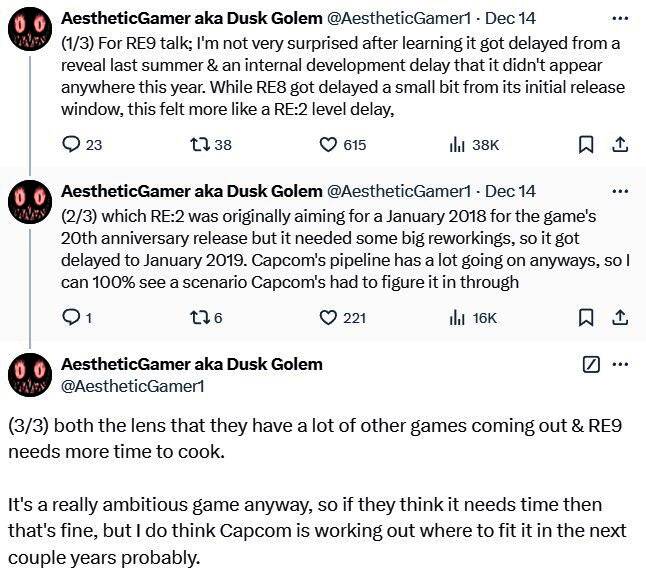Viewport: 646px width, 577px height.
Task: Click the Grok icon on third tweet
Action: [x=591, y=364]
